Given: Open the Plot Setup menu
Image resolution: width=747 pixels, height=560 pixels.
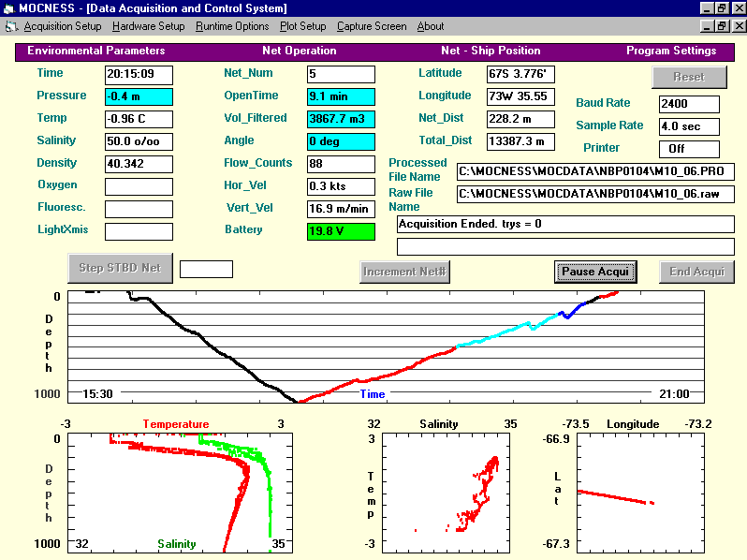Looking at the screenshot, I should pos(303,26).
